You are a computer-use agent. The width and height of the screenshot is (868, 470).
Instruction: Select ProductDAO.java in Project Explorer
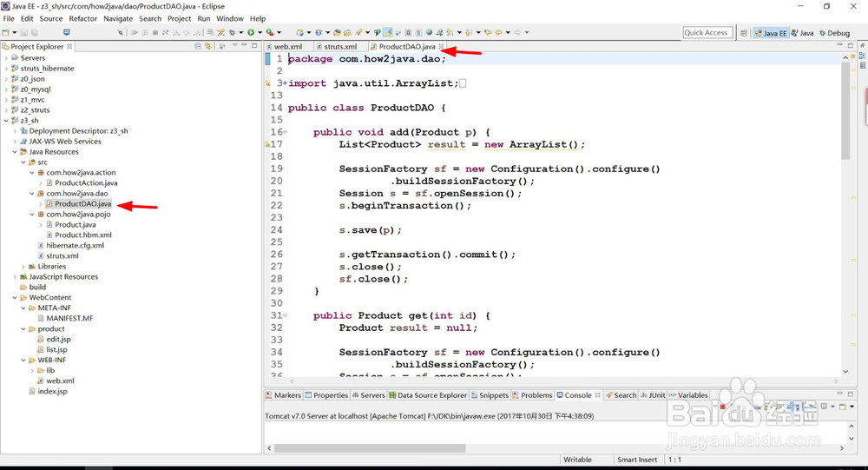[x=82, y=204]
